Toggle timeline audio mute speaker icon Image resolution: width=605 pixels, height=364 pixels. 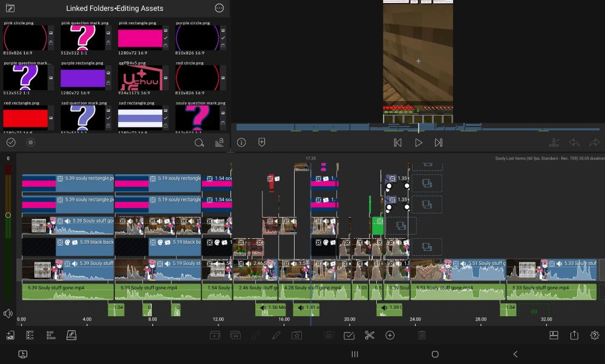point(8,313)
